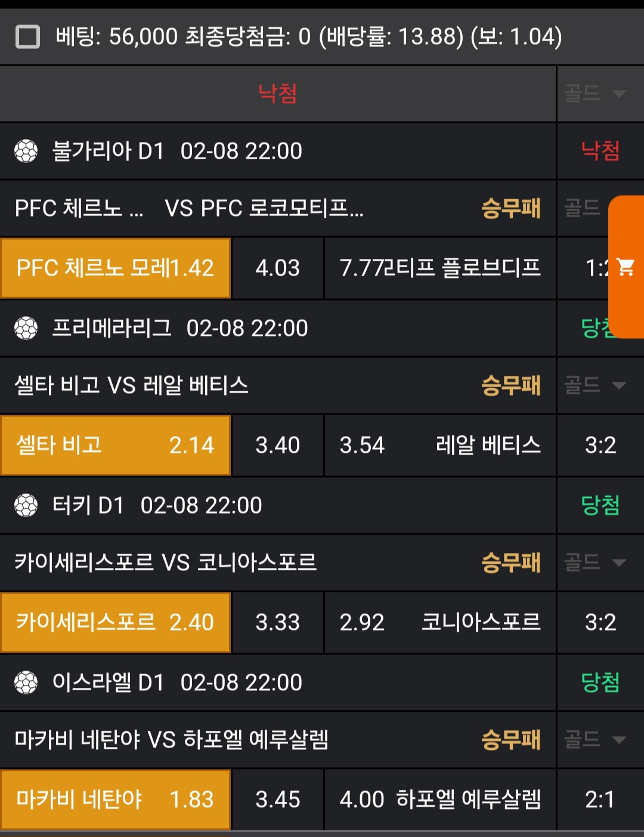Click the 3.45 draw odds
This screenshot has height=837, width=644.
pyautogui.click(x=277, y=799)
